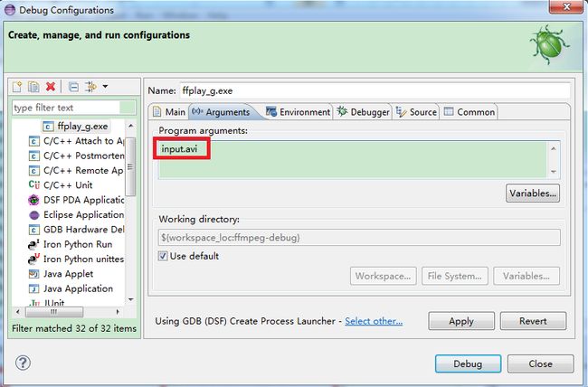This screenshot has width=588, height=387.
Task: Select Java Application entry
Action: (x=78, y=288)
